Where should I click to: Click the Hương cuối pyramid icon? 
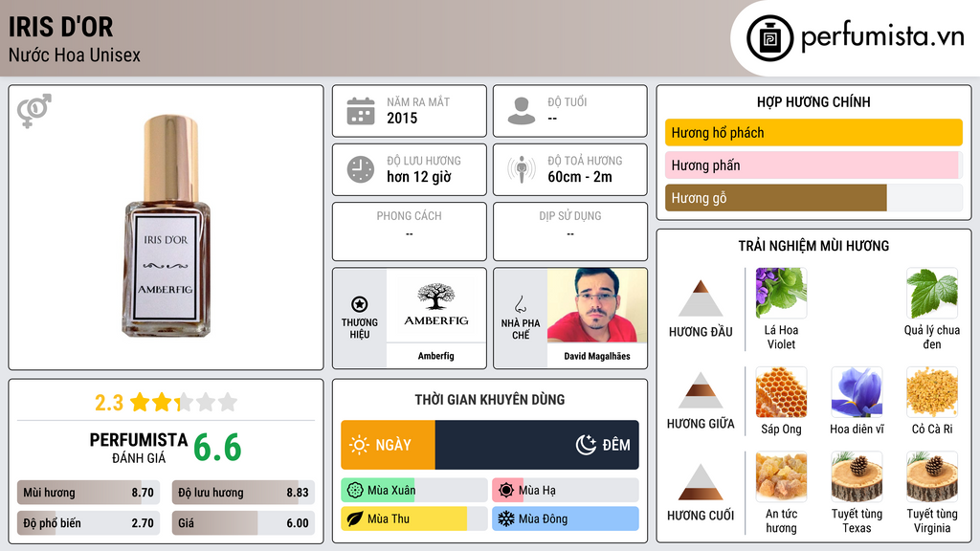tap(701, 482)
